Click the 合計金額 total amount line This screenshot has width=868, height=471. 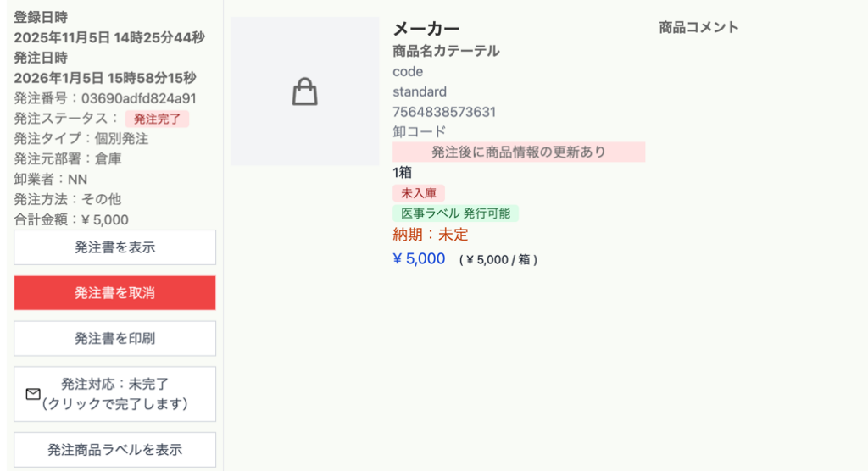coord(71,219)
